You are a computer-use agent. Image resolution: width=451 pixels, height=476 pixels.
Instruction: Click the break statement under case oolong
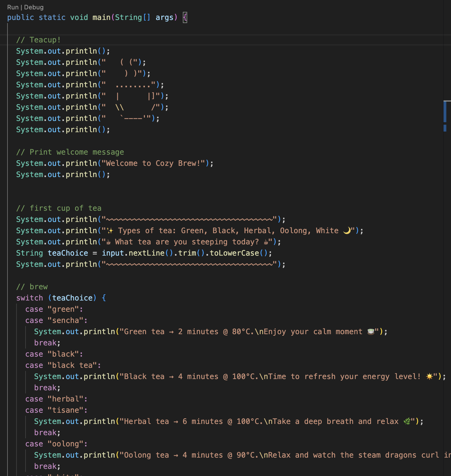coord(46,466)
